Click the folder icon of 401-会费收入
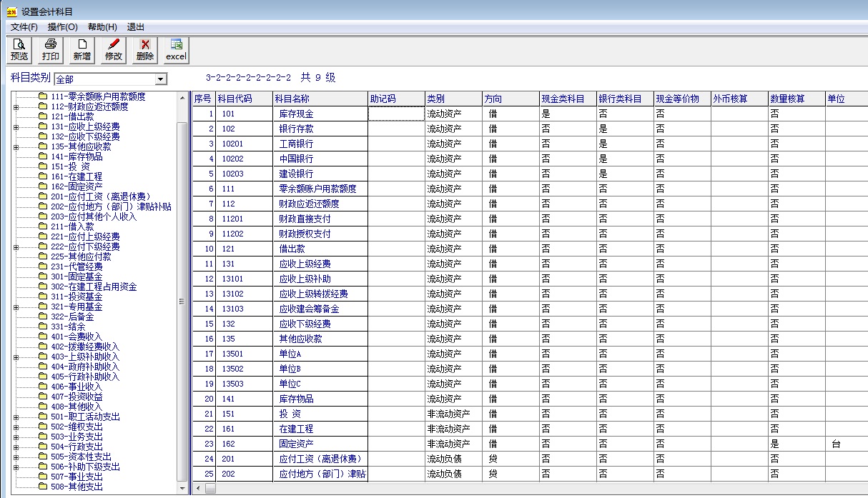 tap(43, 337)
